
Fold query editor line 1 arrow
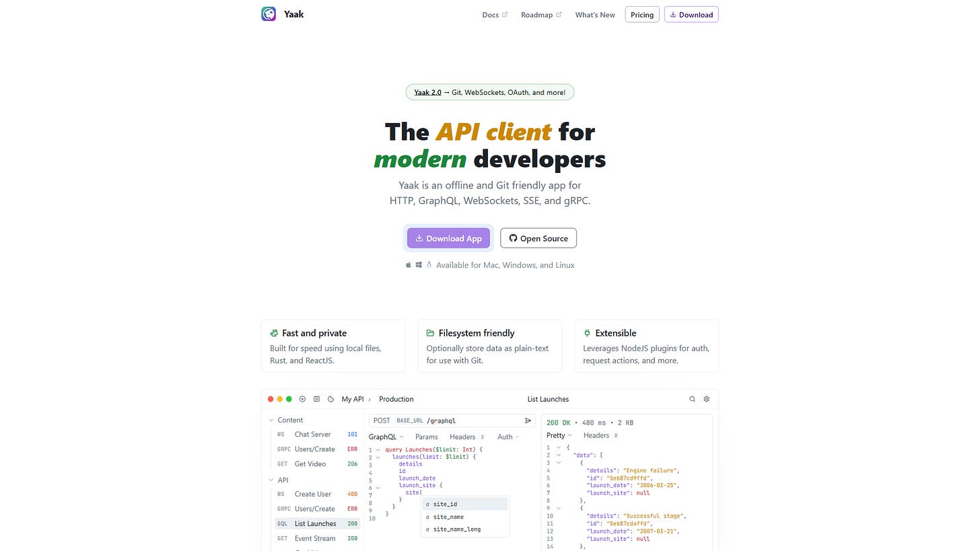378,449
